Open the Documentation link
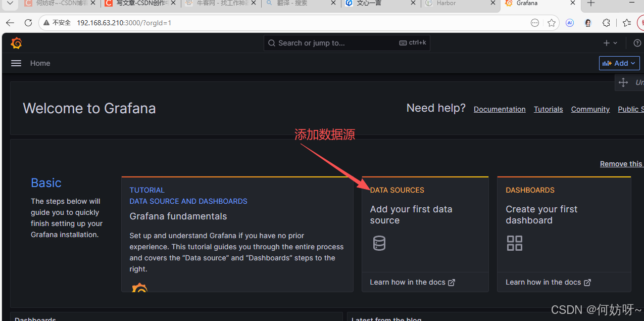Image resolution: width=644 pixels, height=321 pixels. pos(500,109)
